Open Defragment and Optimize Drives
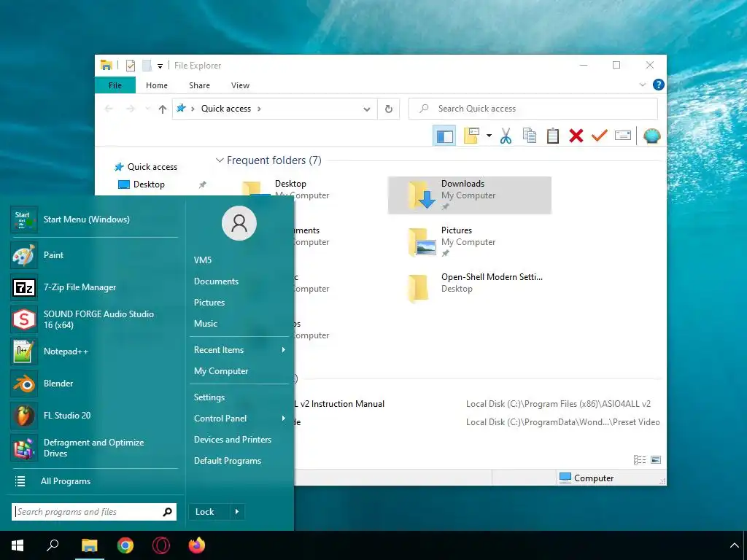 pos(94,448)
